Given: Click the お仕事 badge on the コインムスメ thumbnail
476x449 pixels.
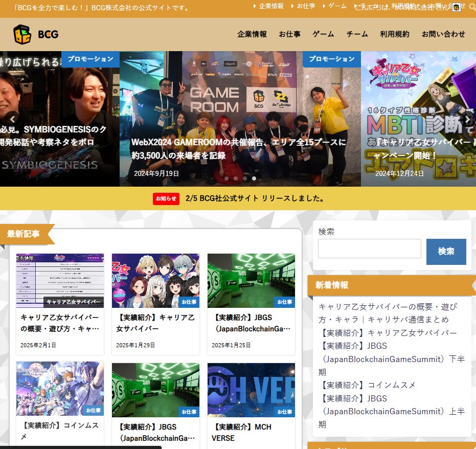Looking at the screenshot, I should 93,410.
